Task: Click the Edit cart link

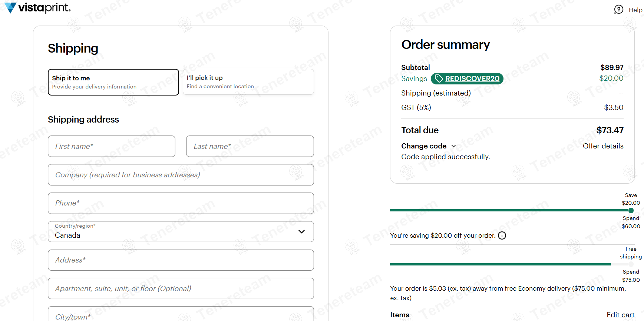Action: click(620, 315)
